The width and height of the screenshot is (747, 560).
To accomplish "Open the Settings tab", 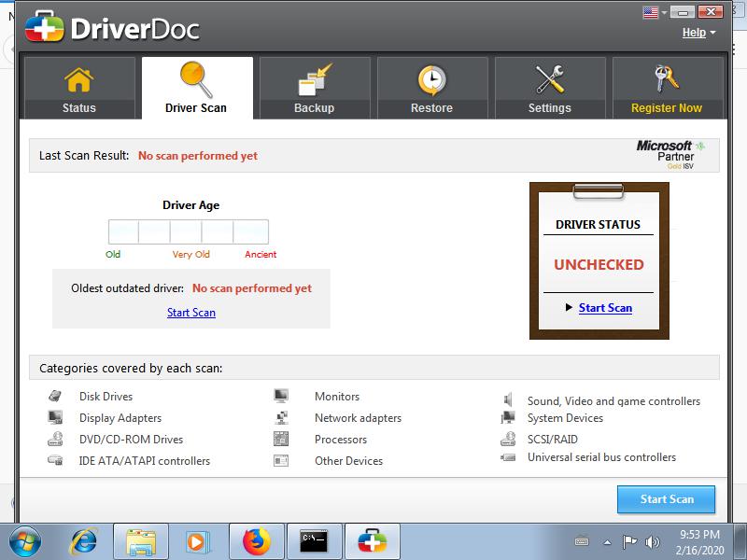I will pos(550,88).
